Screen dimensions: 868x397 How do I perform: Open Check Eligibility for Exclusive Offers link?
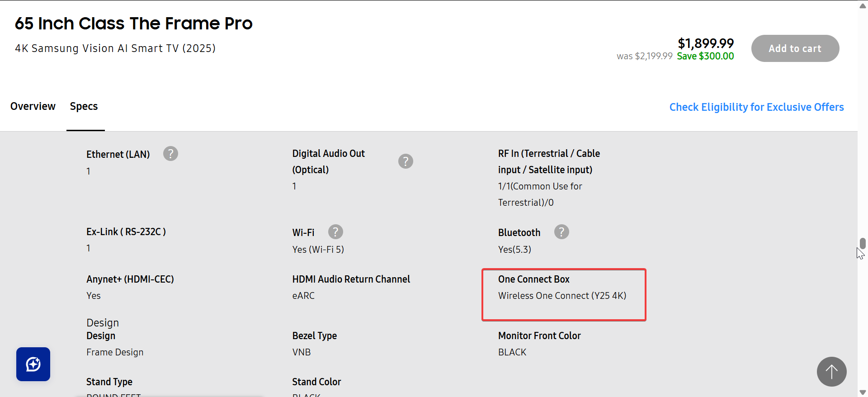[x=756, y=107]
